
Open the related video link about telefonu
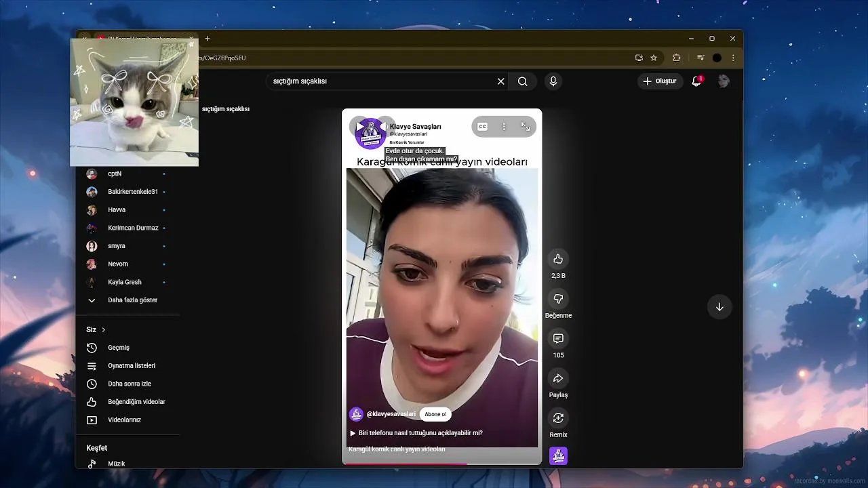416,432
